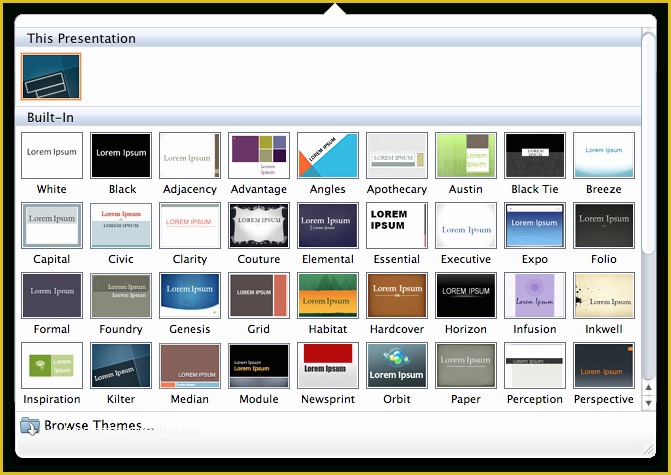Open Browse Themes folder icon
Viewport: 671px width, 475px height.
point(30,426)
